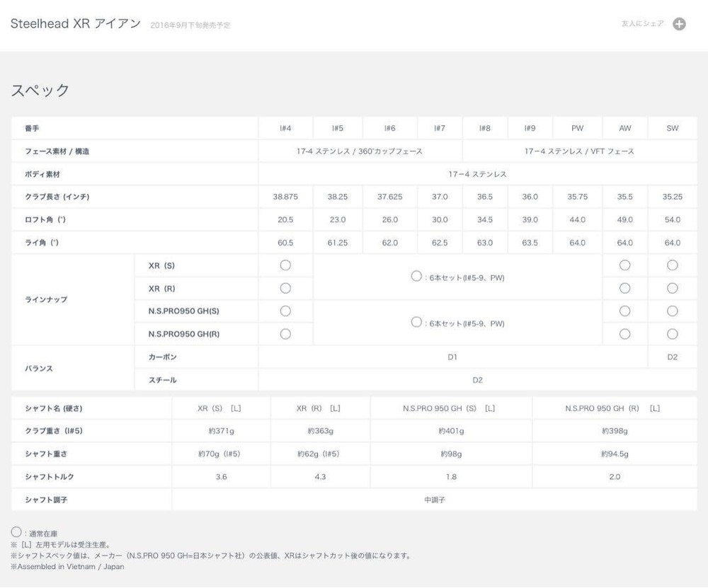
Task: Click the スペック section heading
Action: point(40,91)
